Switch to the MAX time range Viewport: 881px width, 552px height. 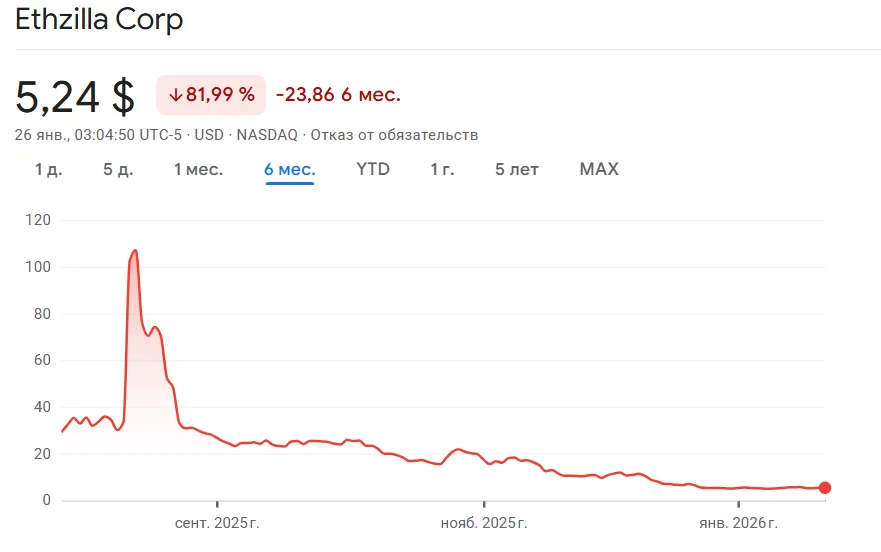599,169
